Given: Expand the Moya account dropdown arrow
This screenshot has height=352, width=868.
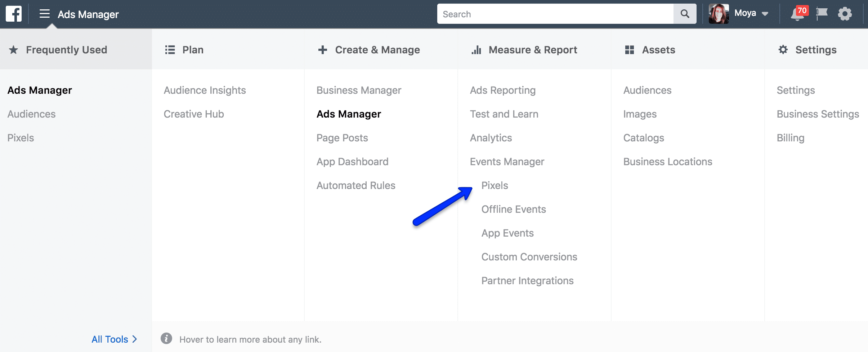Looking at the screenshot, I should point(765,14).
